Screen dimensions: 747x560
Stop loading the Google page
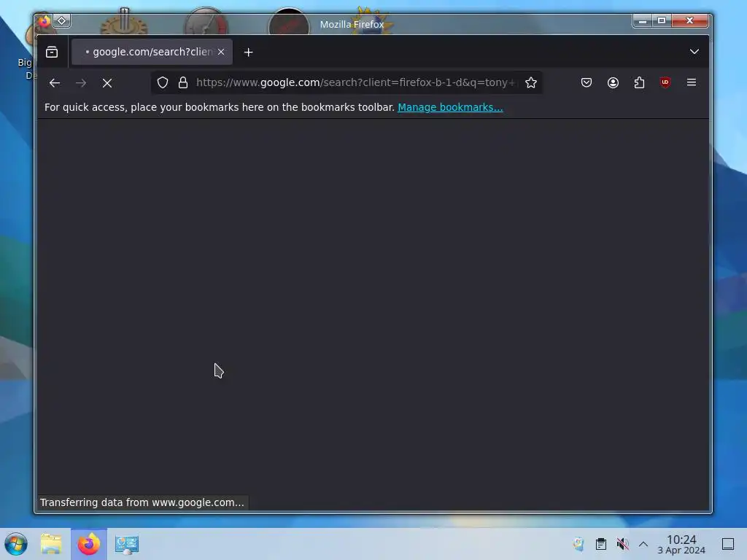[107, 83]
